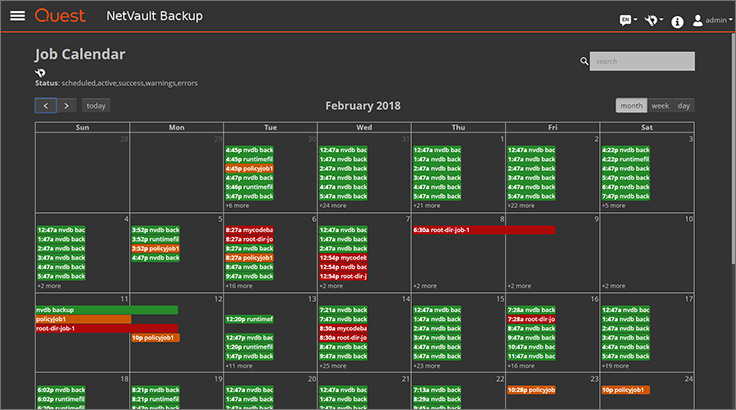Screen dimensions: 736x410
Task: Open the red 8:30a root-dir-jo job
Action: pos(343,338)
